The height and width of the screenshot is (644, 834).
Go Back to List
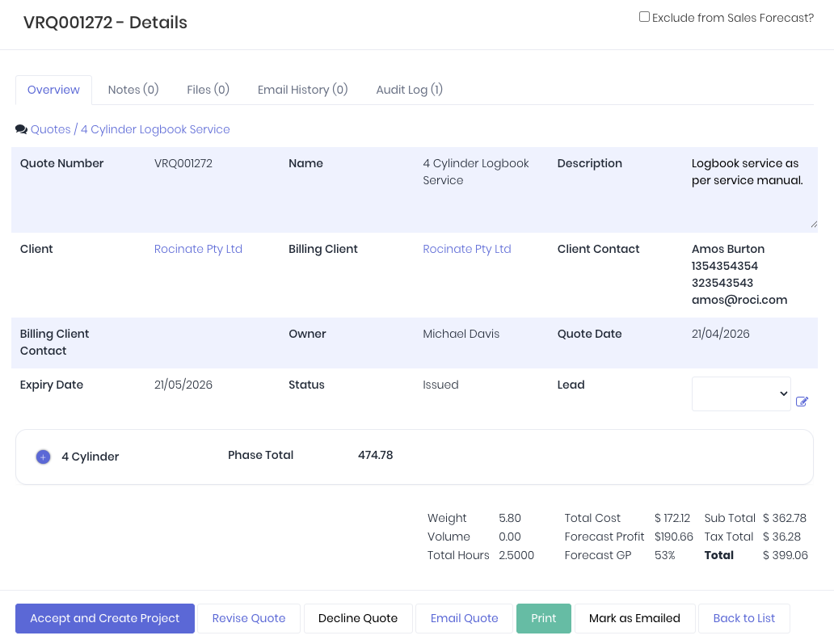(744, 618)
